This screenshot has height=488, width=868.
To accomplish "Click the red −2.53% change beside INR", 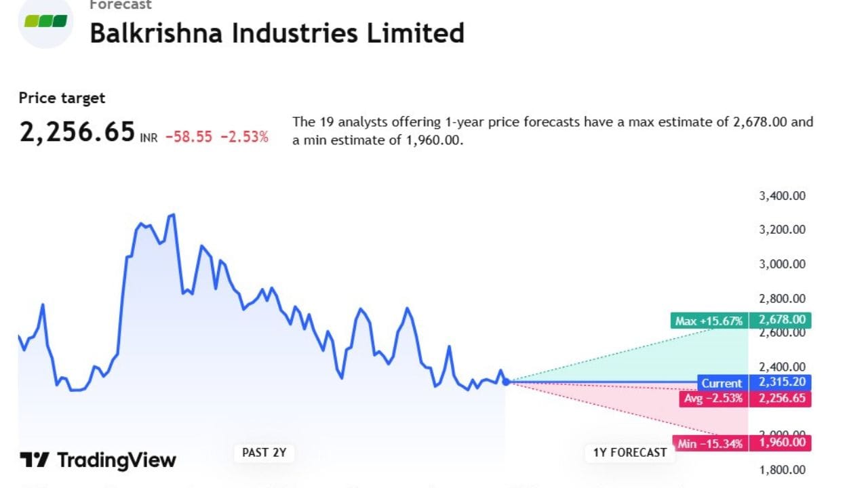I will (244, 137).
